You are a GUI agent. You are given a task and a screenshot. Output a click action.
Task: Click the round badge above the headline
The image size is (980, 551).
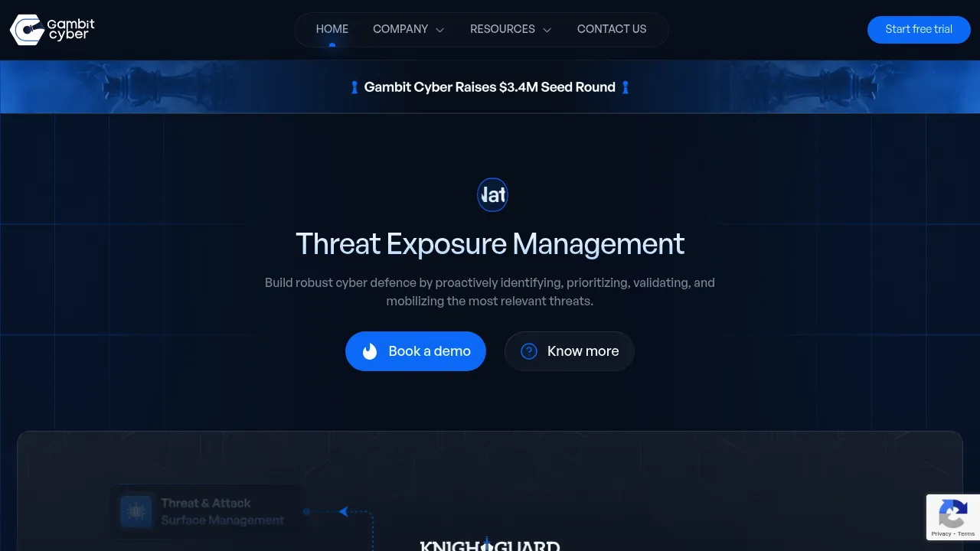(492, 195)
